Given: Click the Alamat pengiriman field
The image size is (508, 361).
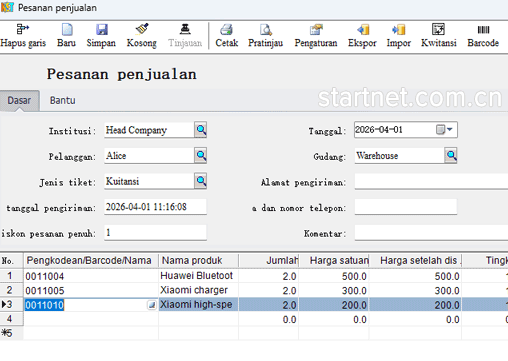Looking at the screenshot, I should (x=431, y=181).
